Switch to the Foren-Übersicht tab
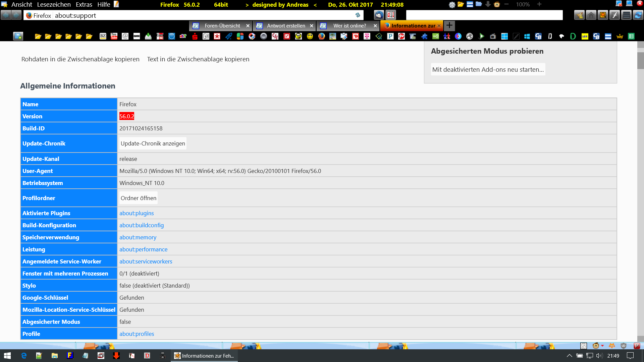 tap(222, 26)
